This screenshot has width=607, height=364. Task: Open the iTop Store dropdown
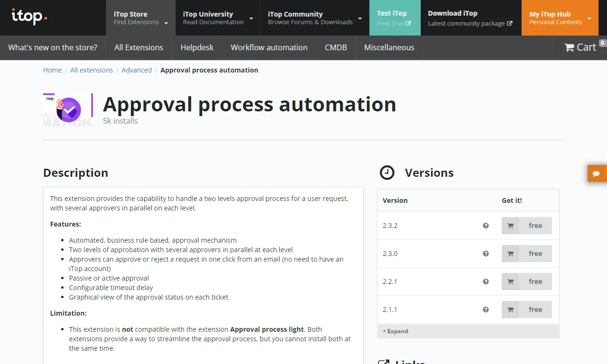pyautogui.click(x=140, y=18)
